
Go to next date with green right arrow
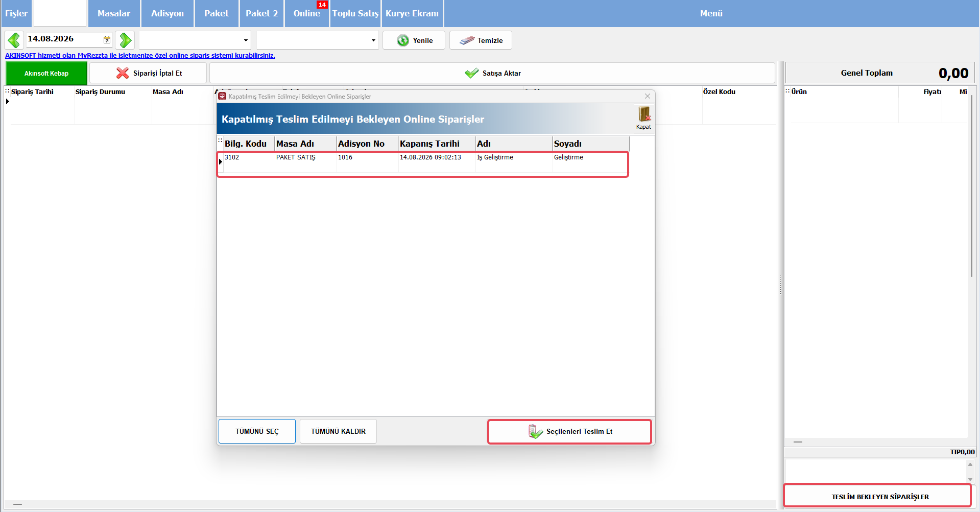pyautogui.click(x=125, y=40)
